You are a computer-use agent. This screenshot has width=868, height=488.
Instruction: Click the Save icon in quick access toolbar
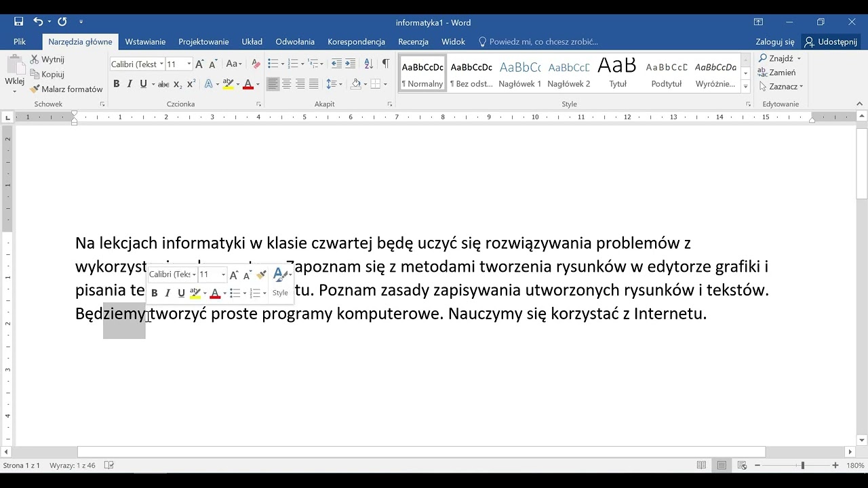click(18, 22)
